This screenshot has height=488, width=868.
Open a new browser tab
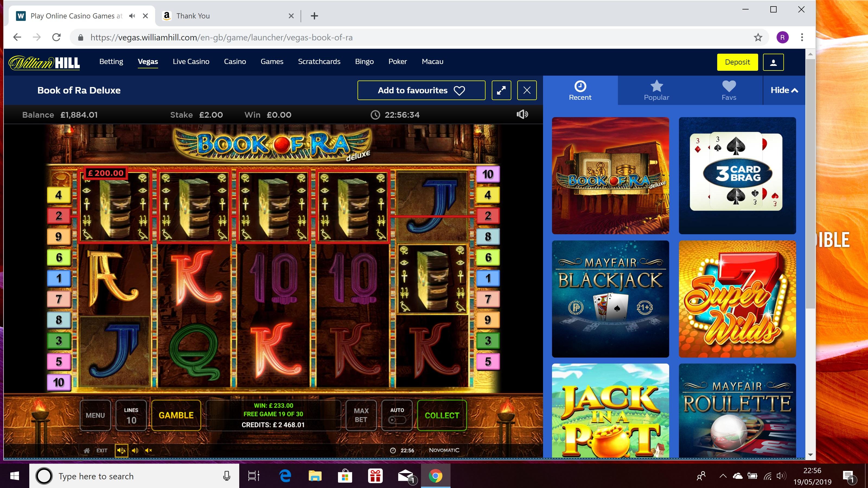[x=314, y=16]
